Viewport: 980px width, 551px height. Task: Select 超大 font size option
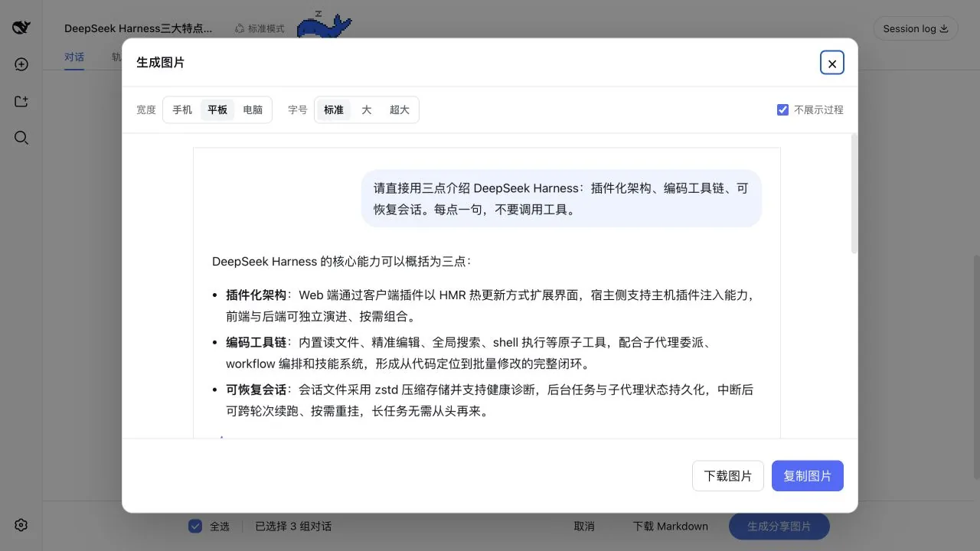[x=400, y=109]
